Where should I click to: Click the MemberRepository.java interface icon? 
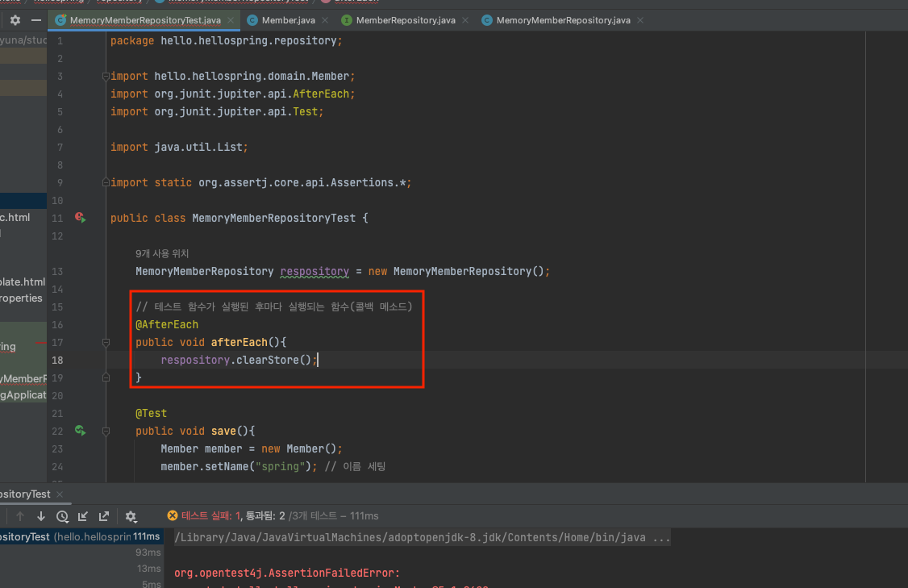click(346, 20)
